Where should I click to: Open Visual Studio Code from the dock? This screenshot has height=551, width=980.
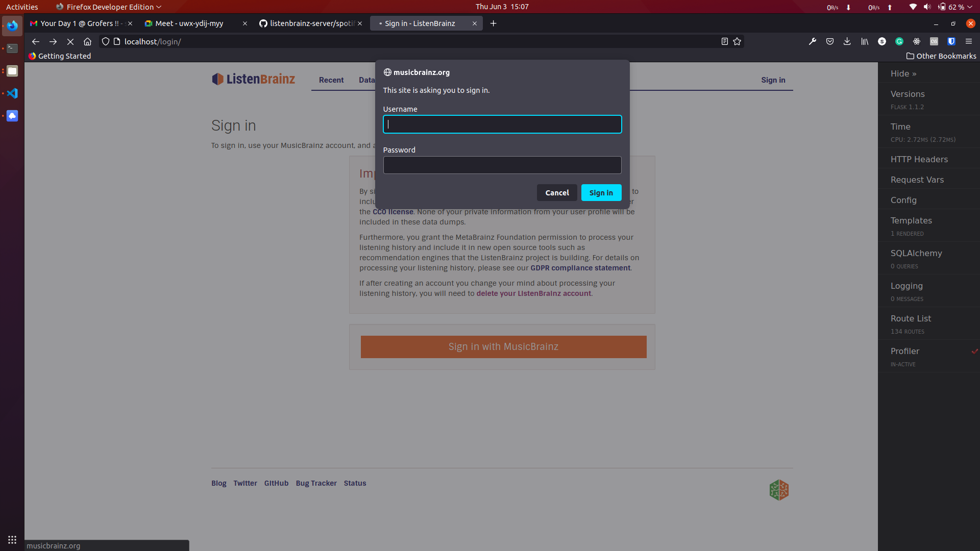coord(12,93)
